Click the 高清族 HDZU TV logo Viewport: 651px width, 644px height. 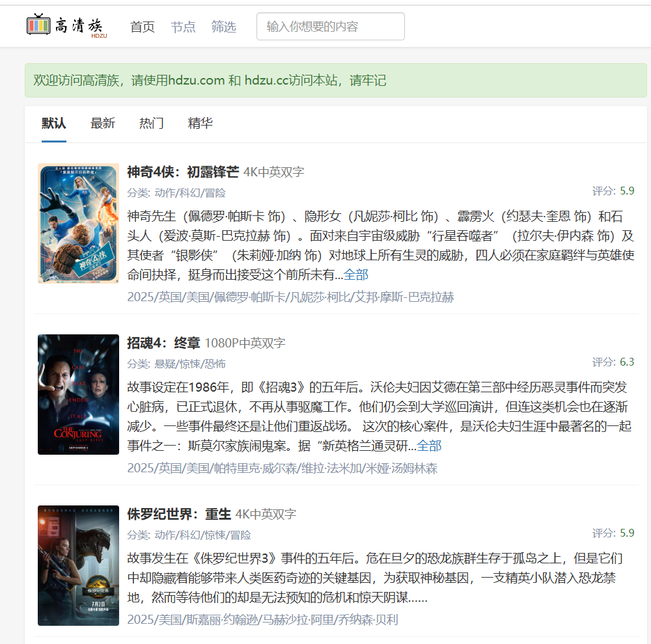[67, 26]
